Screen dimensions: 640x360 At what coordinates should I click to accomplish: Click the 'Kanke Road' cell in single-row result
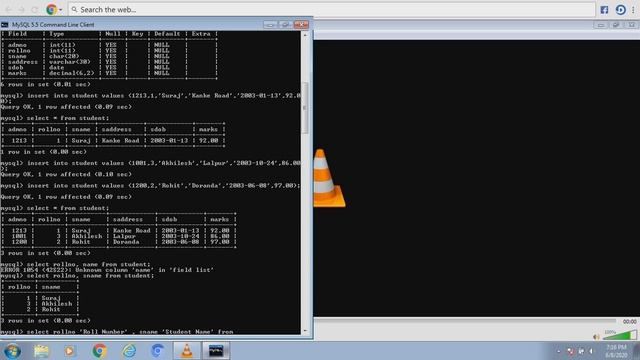pyautogui.click(x=120, y=140)
